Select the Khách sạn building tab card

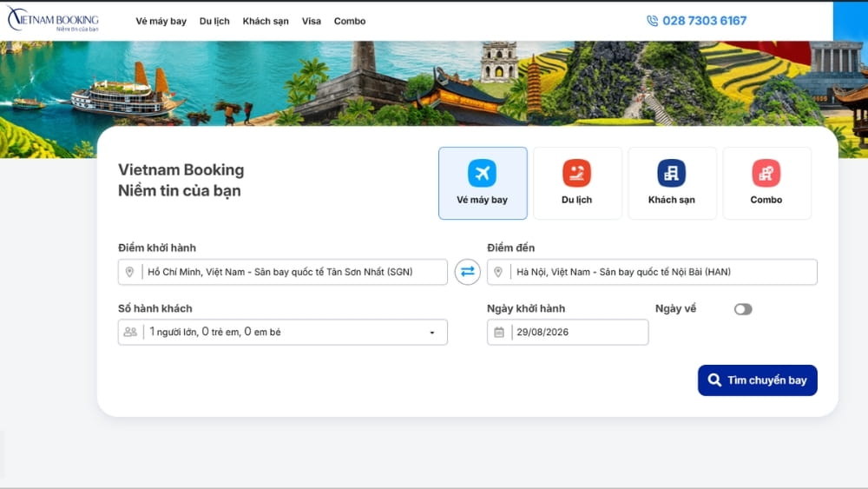(672, 183)
